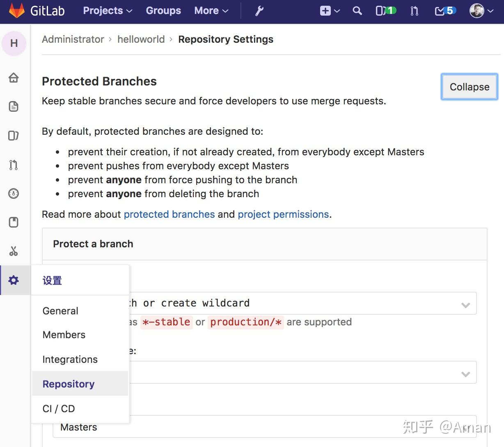Select the Snippets scissors icon in sidebar
Viewport: 504px width, 447px height.
(14, 251)
